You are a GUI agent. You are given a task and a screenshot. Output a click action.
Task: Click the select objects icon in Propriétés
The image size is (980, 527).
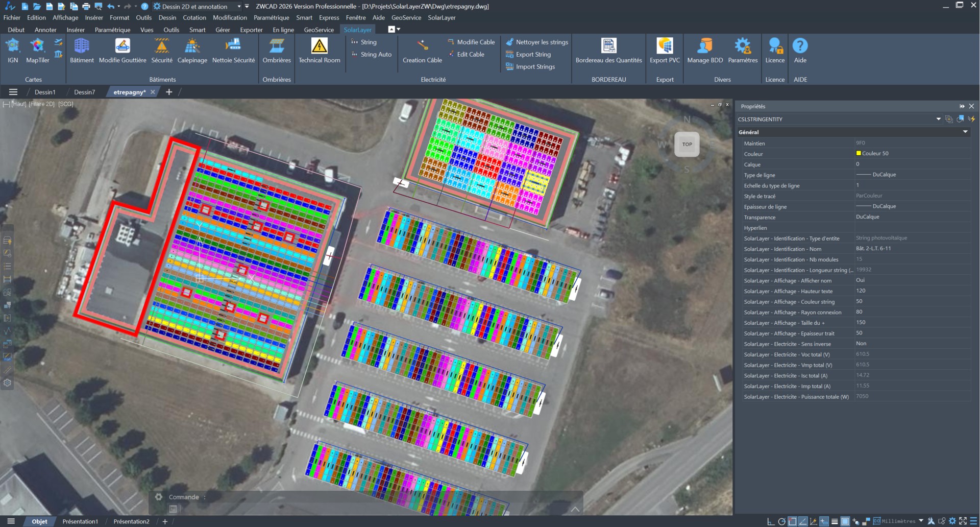[x=960, y=119]
